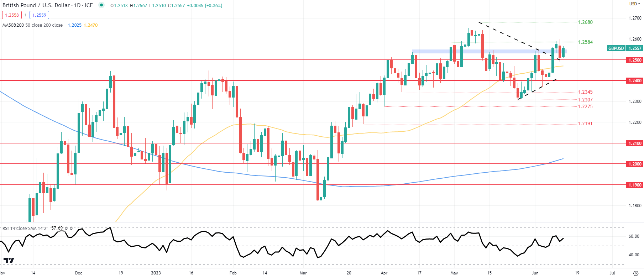Click the Apr label on time axis
The width and height of the screenshot is (644, 278).
pyautogui.click(x=384, y=273)
